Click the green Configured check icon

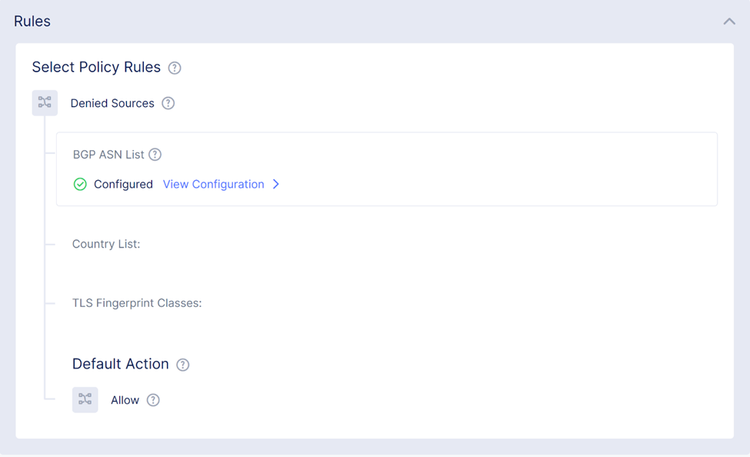pyautogui.click(x=80, y=185)
